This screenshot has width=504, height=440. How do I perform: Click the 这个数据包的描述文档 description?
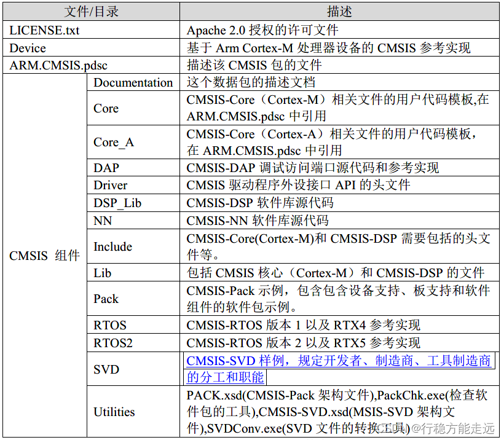(251, 82)
